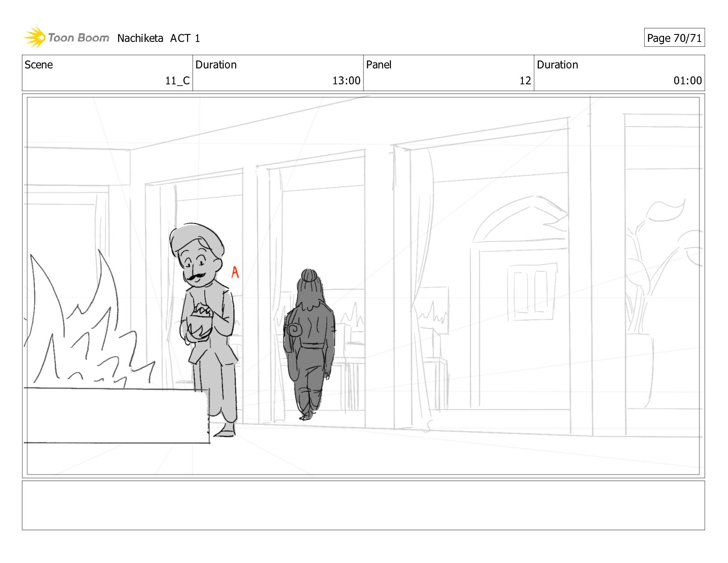Click the scene duration value '13:00'
This screenshot has height=563, width=728.
tap(346, 81)
